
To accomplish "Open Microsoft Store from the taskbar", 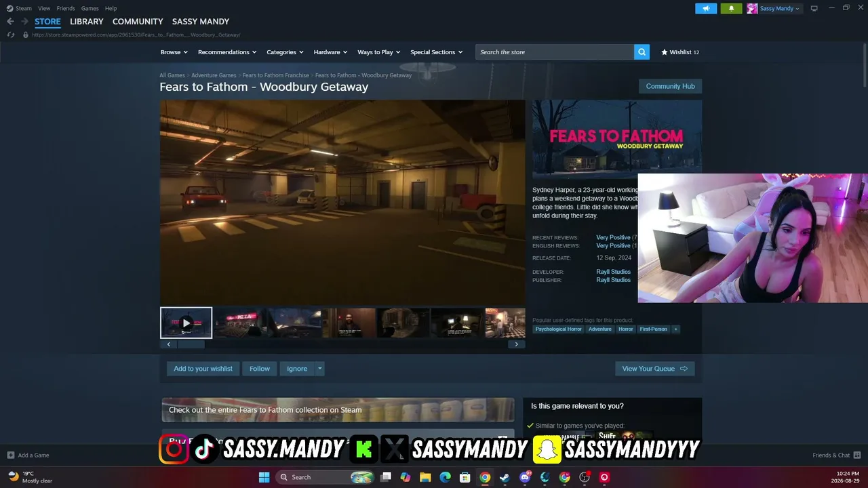I will pos(465,477).
